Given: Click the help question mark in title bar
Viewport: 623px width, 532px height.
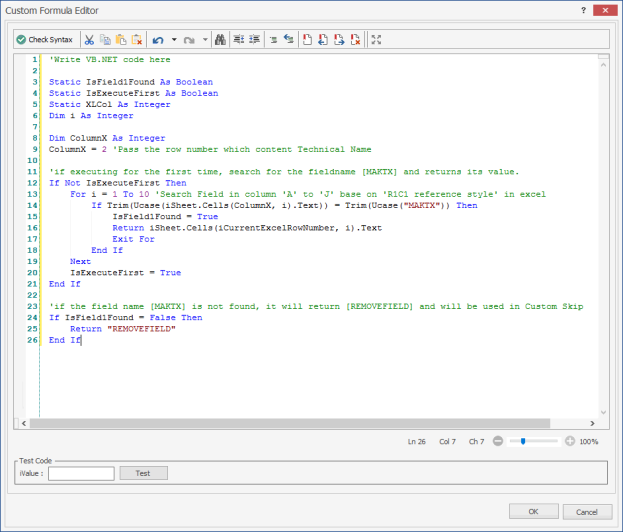Looking at the screenshot, I should pos(583,10).
